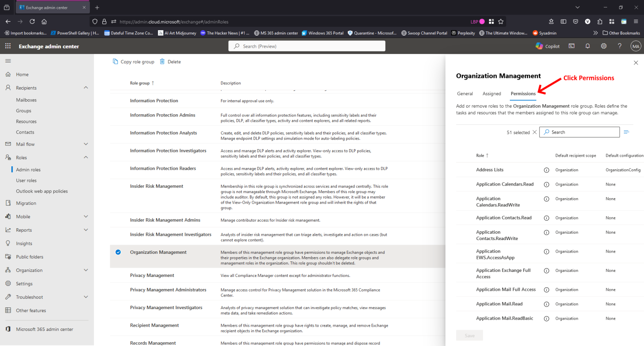Expand the Troubleshoot section
This screenshot has width=644, height=346.
pyautogui.click(x=86, y=297)
